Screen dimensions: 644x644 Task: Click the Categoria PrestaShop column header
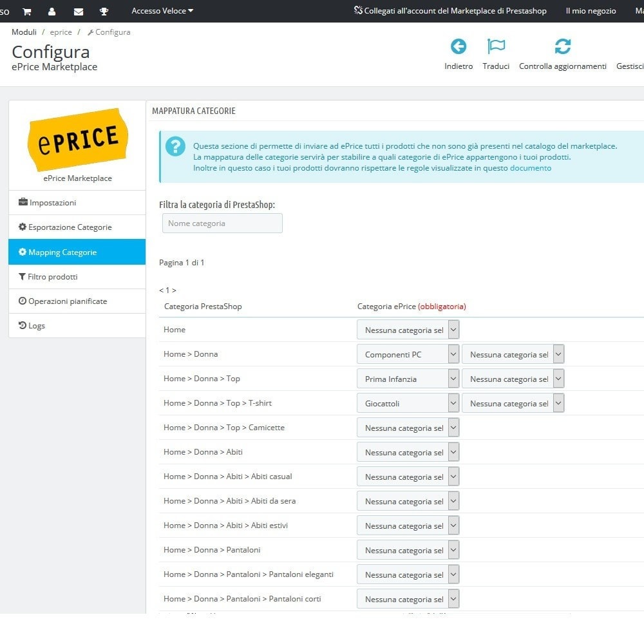(x=203, y=307)
